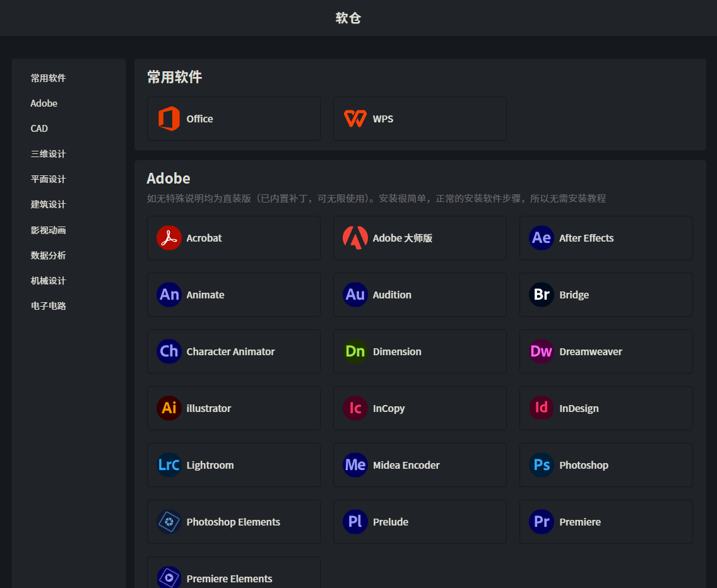This screenshot has width=717, height=588.
Task: Open the Character Animator card
Action: point(234,351)
